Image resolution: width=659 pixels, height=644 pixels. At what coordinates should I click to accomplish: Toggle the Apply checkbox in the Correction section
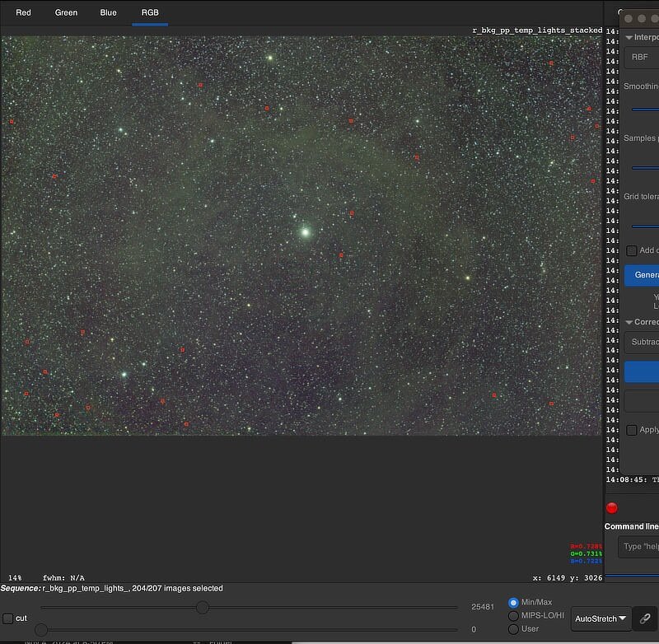[x=632, y=430]
